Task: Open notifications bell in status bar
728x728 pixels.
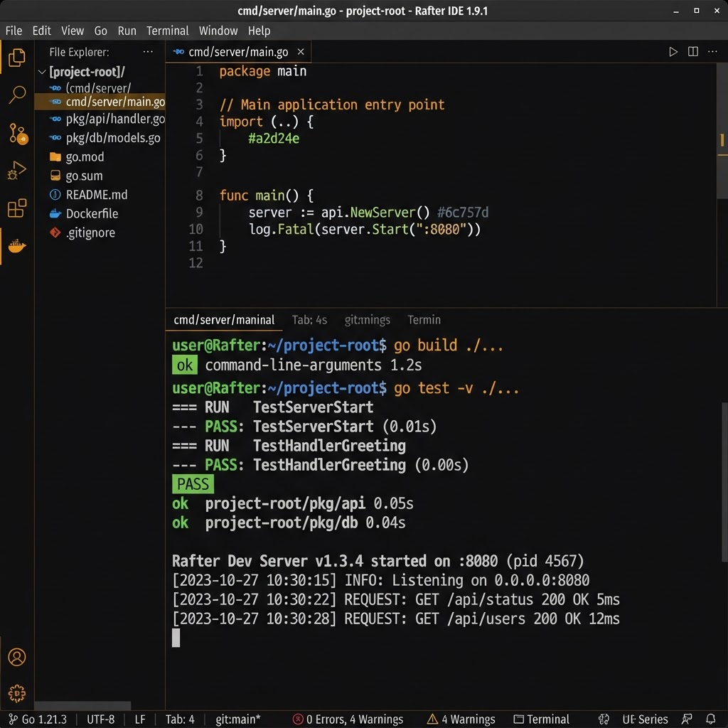Action: point(710,719)
